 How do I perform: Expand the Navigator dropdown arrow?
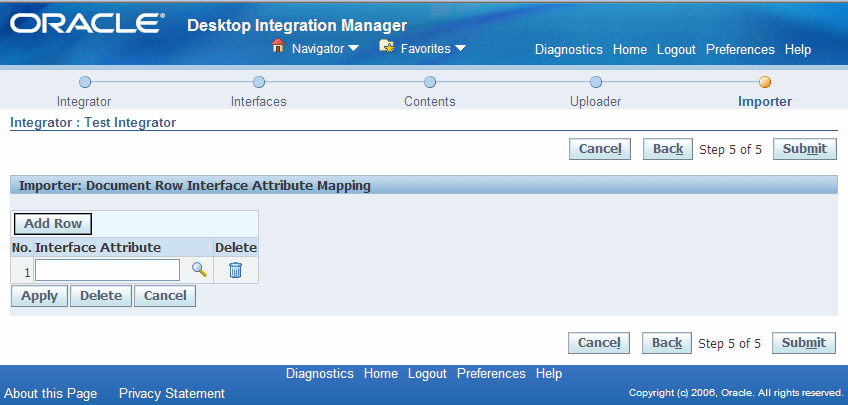353,49
